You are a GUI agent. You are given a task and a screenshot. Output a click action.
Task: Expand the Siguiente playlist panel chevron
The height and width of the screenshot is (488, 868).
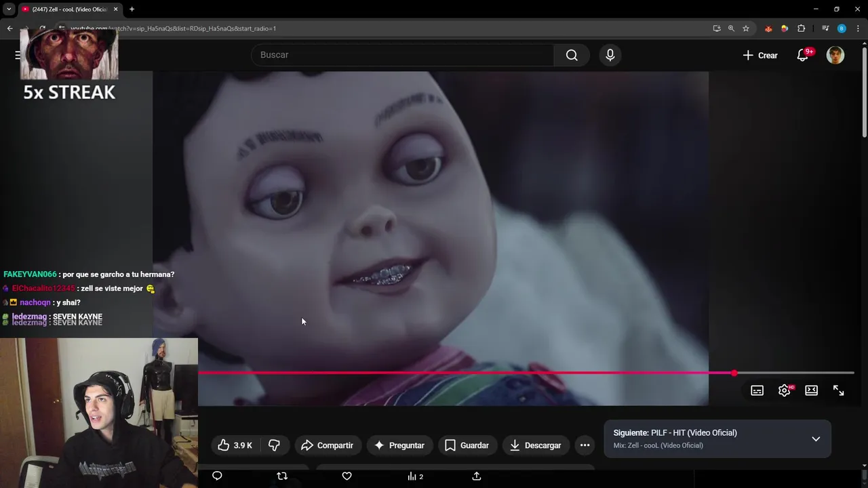[x=816, y=439]
